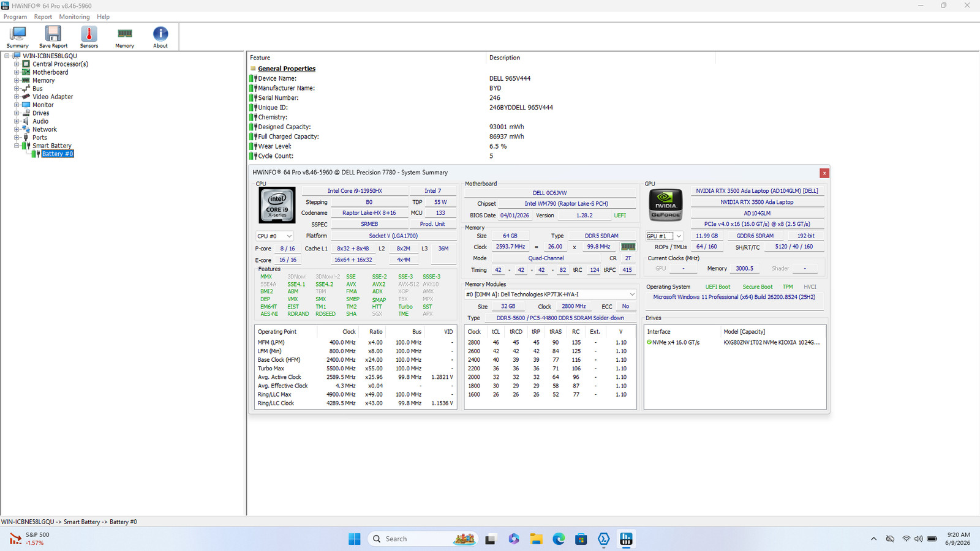Click the Intel Core i9 logo image
Screen dimensions: 980x551
coord(277,205)
